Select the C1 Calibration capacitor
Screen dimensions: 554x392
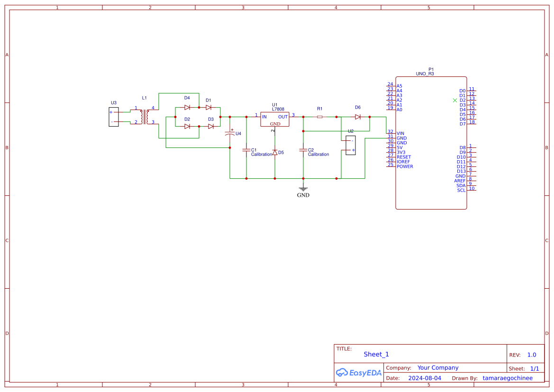(246, 151)
